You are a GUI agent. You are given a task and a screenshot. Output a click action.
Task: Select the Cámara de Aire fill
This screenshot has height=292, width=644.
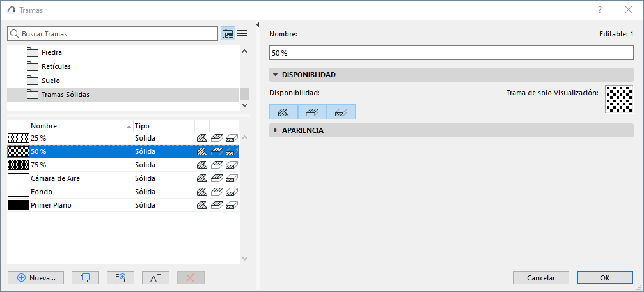coord(123,178)
